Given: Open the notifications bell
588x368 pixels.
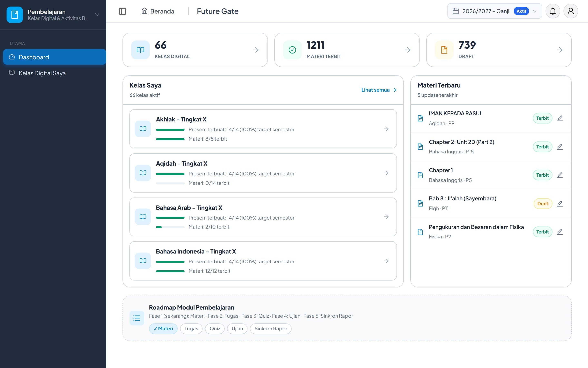Looking at the screenshot, I should (x=553, y=11).
